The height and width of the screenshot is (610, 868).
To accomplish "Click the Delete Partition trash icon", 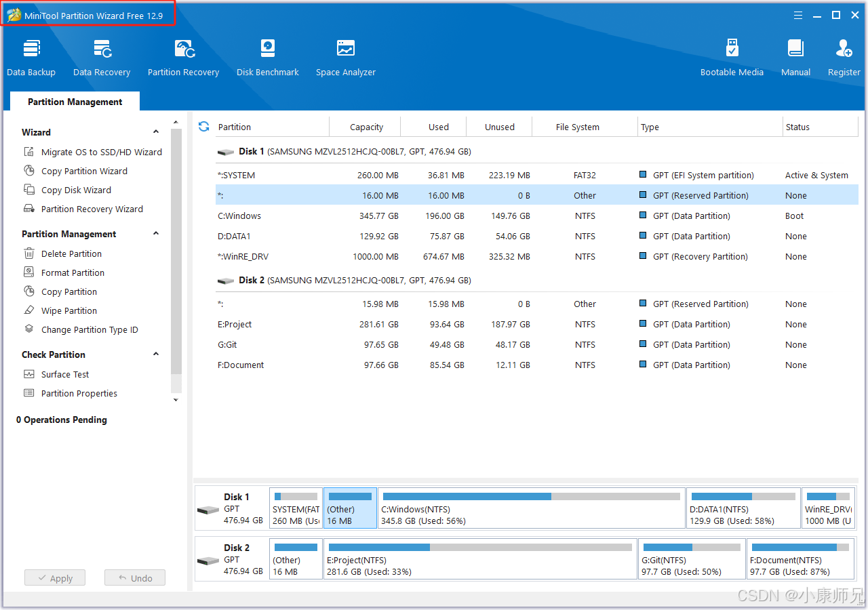I will point(29,253).
